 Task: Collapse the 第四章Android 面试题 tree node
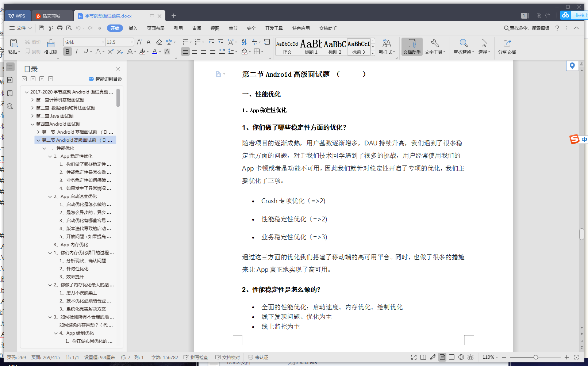click(x=32, y=124)
